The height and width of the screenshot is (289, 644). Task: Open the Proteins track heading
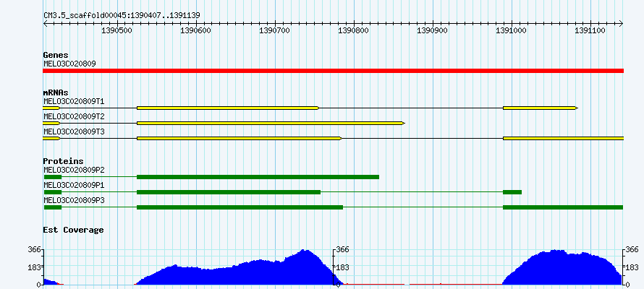point(63,161)
